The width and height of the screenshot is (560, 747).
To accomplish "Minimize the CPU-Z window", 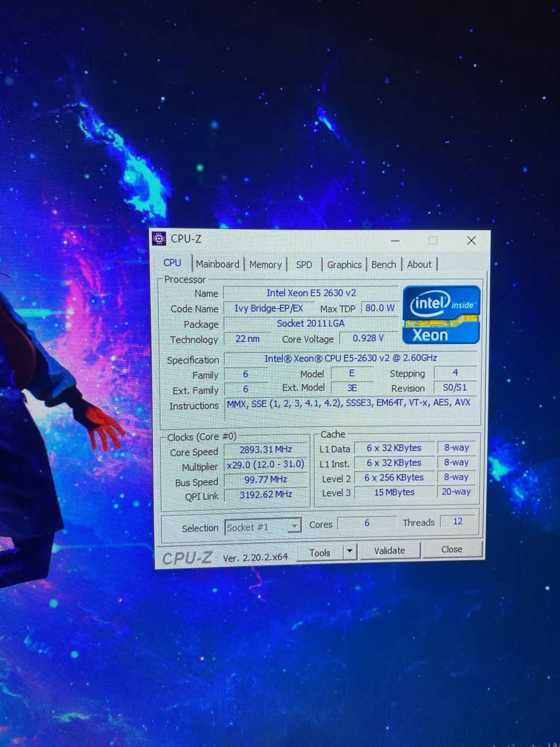I will (396, 240).
